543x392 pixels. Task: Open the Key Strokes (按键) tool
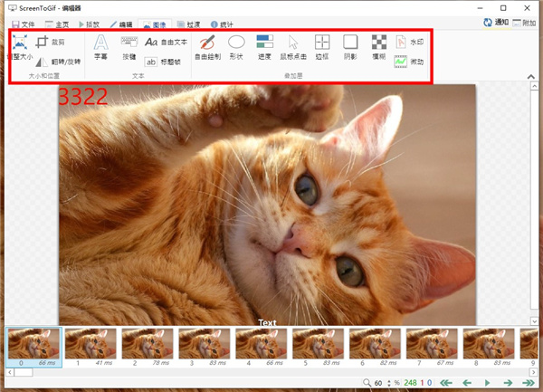pos(129,46)
